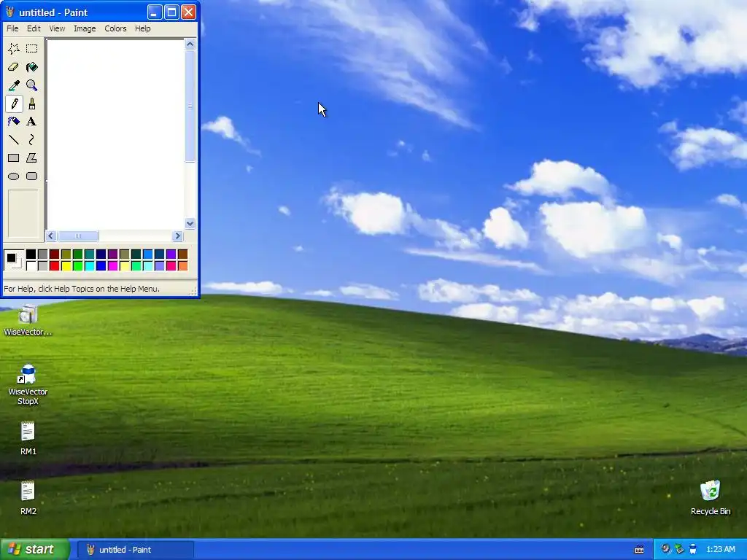This screenshot has width=747, height=560.
Task: Select the dark gray color swatch
Action: tap(43, 254)
